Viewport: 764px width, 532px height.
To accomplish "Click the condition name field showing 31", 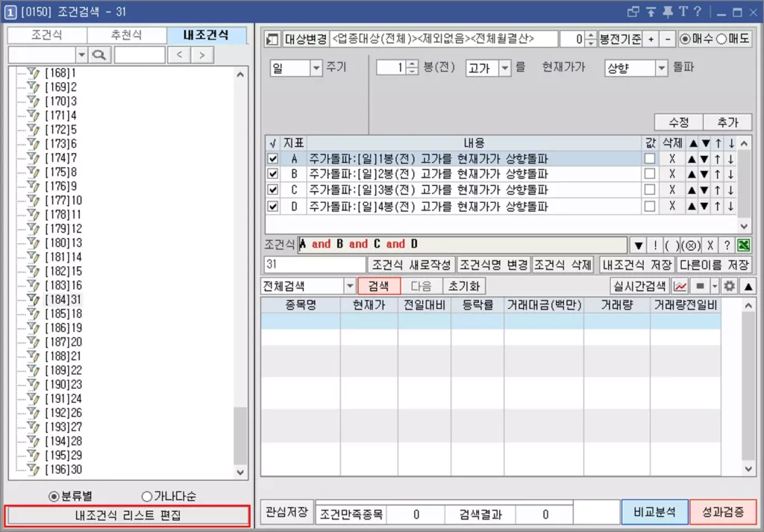I will point(315,265).
